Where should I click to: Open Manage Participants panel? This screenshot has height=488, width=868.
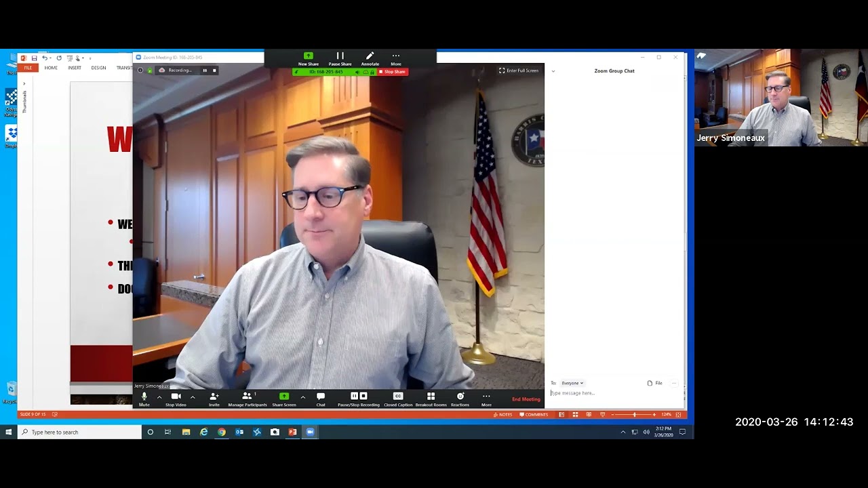248,399
